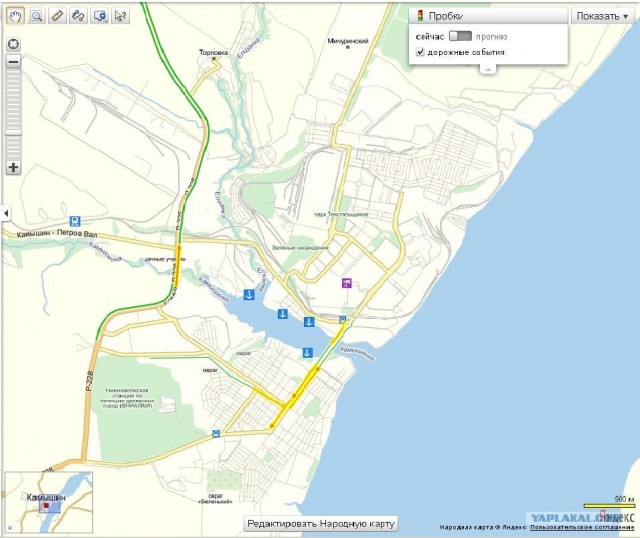Select the прогноз traffic option label

point(491,36)
